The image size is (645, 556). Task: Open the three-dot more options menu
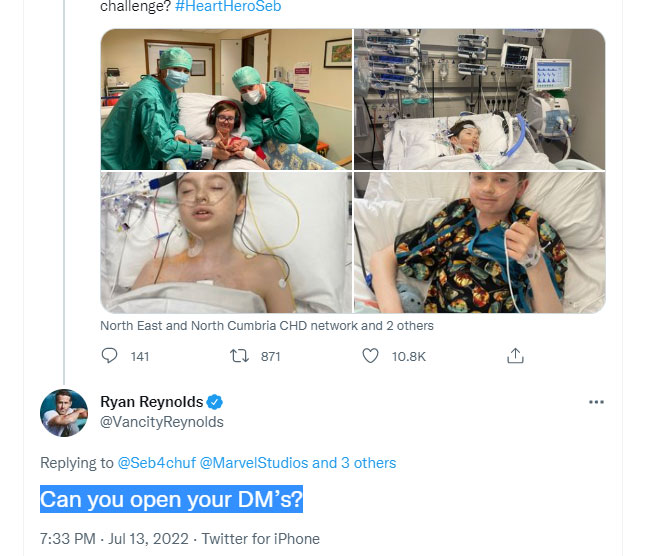tap(597, 402)
